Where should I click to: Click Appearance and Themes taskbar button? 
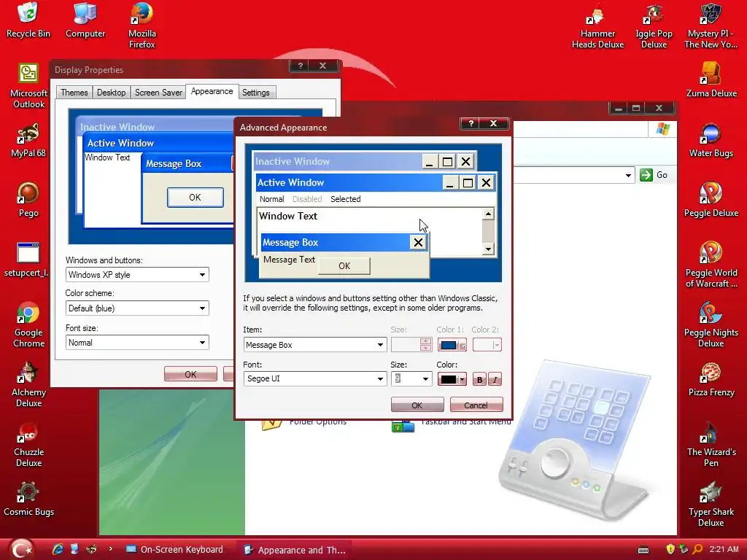pos(295,550)
